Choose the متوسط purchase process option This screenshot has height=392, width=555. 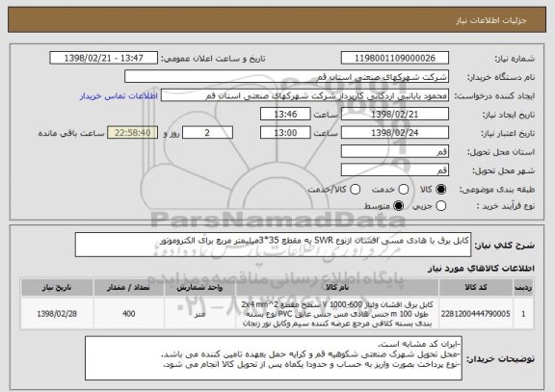click(399, 206)
